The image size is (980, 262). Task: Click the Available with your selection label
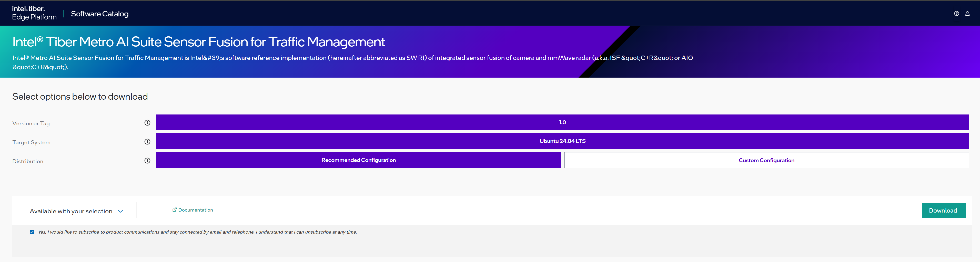[x=71, y=212]
